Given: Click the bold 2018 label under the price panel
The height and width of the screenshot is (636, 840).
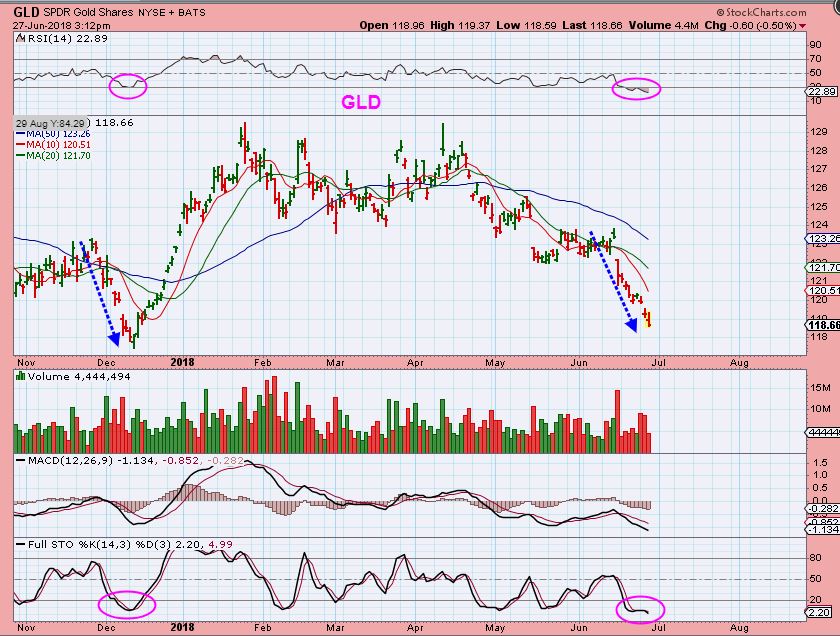Looking at the screenshot, I should (x=182, y=362).
